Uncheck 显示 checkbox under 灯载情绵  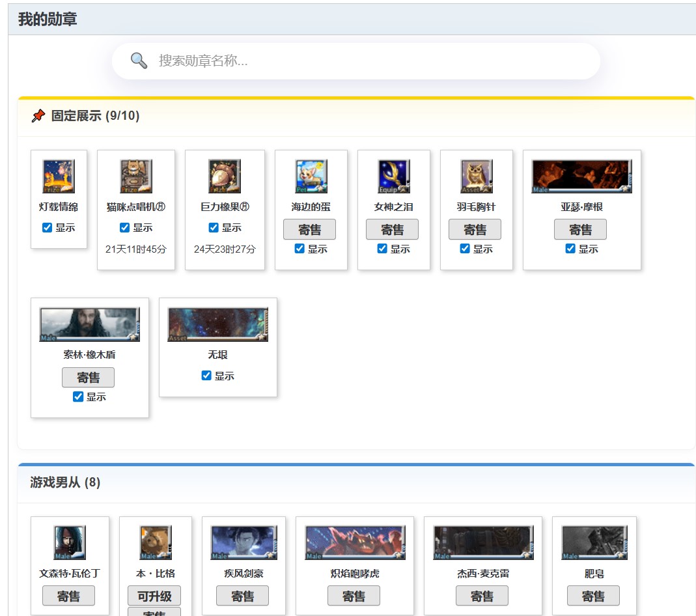[x=47, y=227]
